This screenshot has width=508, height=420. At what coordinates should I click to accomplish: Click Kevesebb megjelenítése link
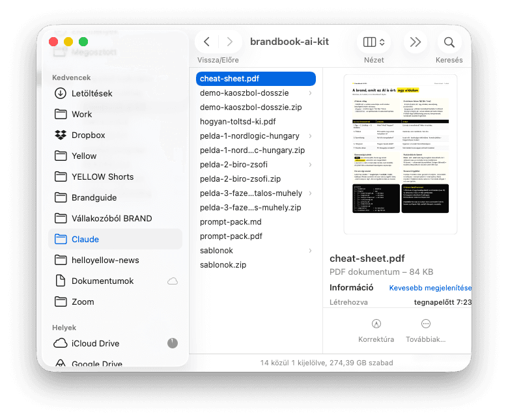click(x=430, y=288)
